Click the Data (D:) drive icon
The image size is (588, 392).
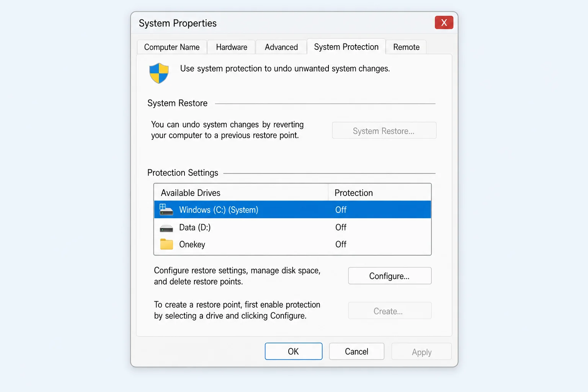click(x=166, y=229)
